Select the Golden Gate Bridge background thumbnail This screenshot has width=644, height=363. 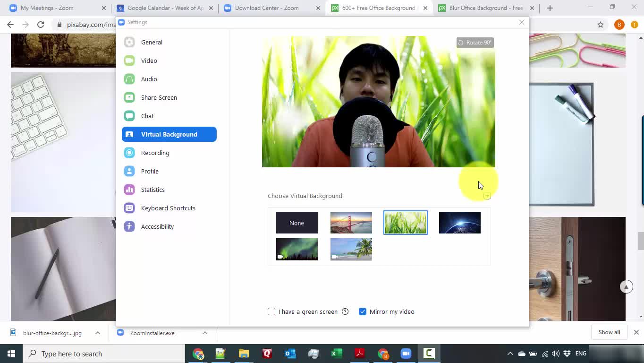pos(351,223)
